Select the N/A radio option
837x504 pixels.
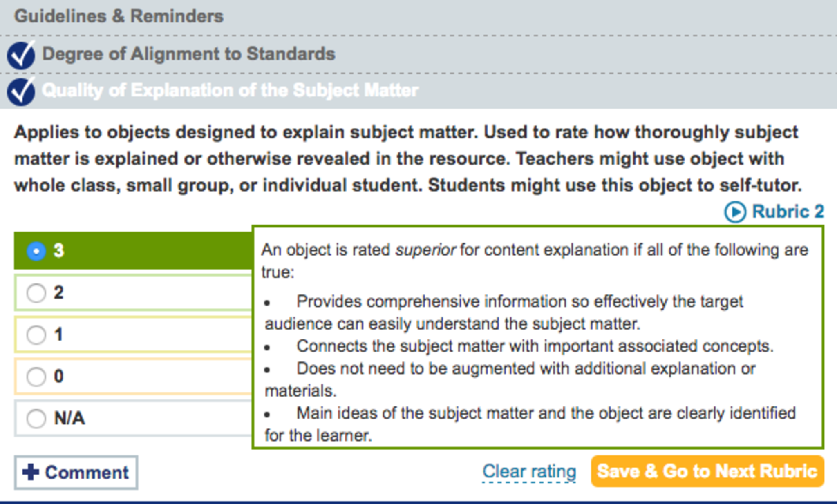pyautogui.click(x=36, y=419)
